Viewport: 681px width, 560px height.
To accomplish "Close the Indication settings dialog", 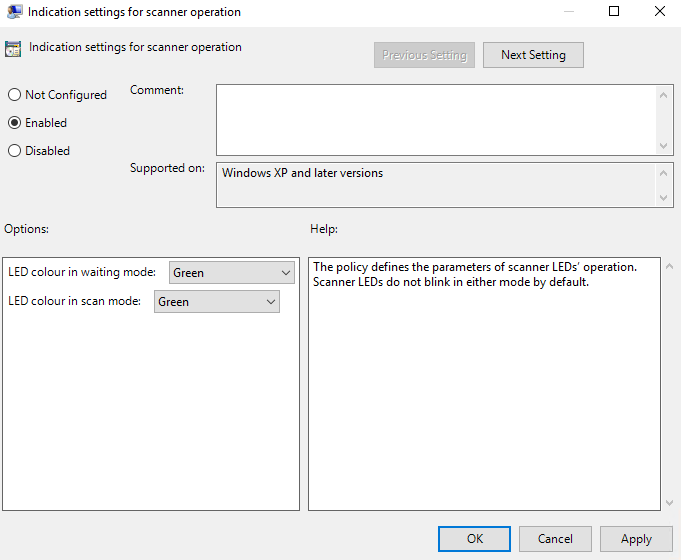I will [x=658, y=12].
